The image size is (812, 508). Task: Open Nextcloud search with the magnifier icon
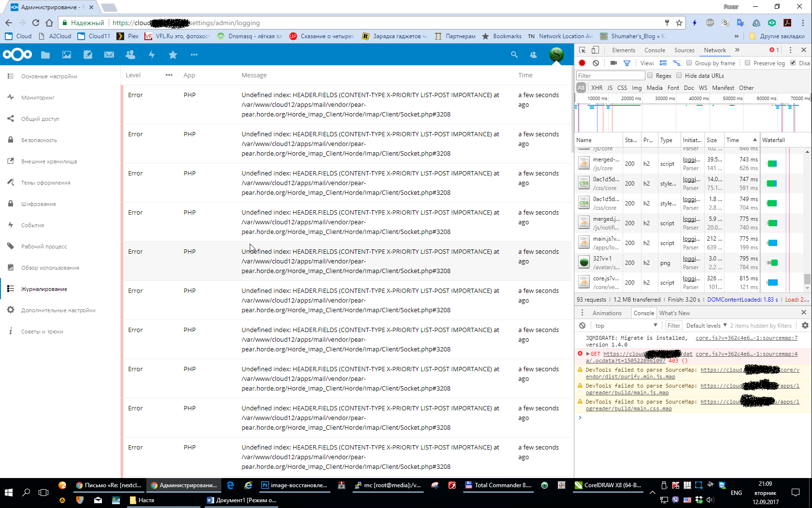pos(514,55)
